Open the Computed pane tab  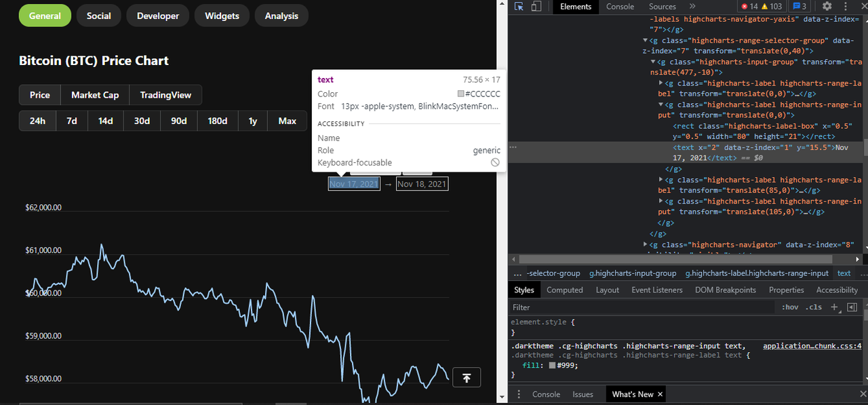565,290
